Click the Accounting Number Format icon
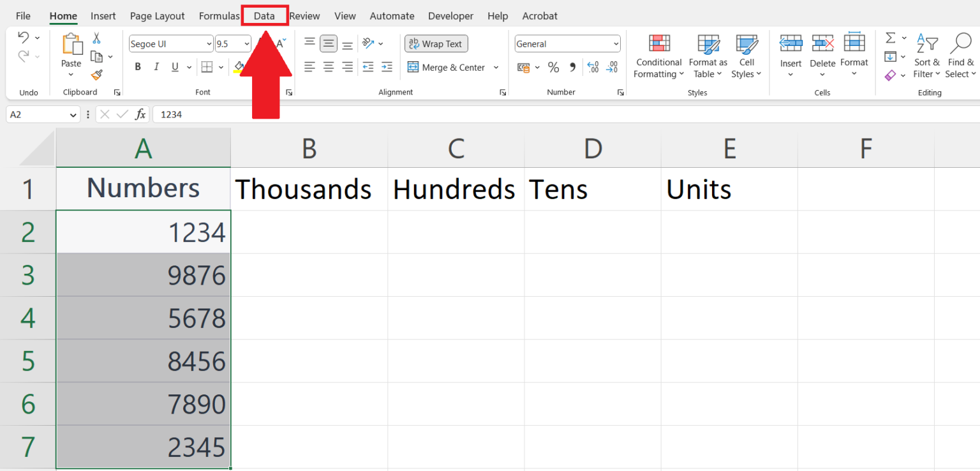 pos(524,67)
